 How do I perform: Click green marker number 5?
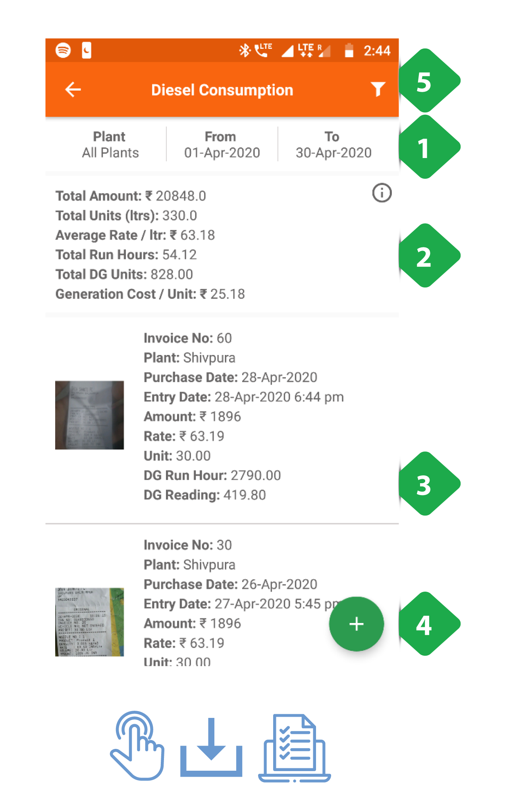pyautogui.click(x=428, y=81)
